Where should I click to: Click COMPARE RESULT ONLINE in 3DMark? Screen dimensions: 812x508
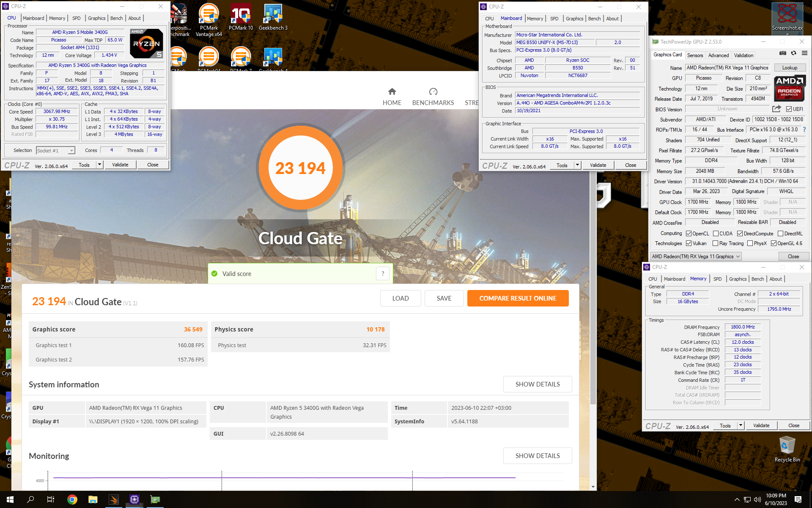(x=518, y=298)
